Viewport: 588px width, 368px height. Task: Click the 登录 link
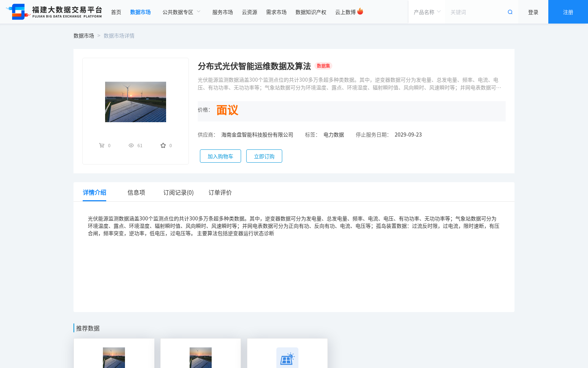(533, 12)
